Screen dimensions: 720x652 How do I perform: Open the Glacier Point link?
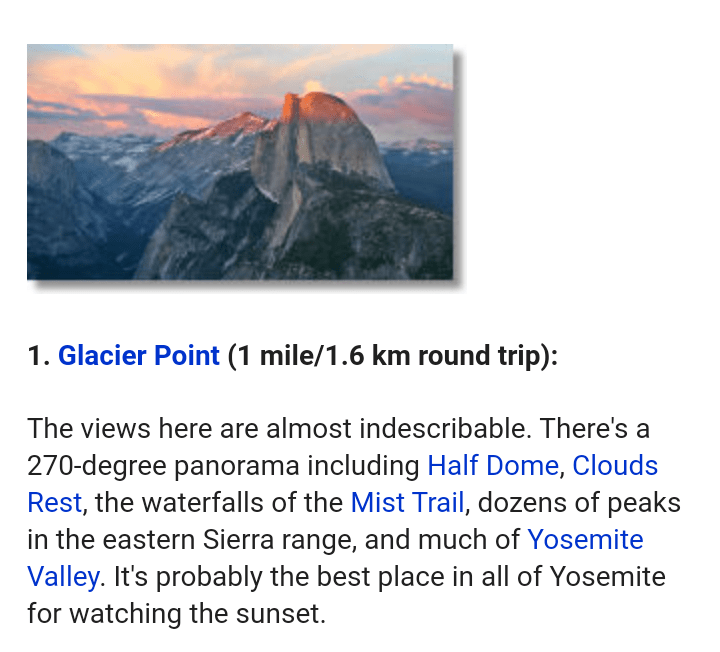click(x=138, y=356)
